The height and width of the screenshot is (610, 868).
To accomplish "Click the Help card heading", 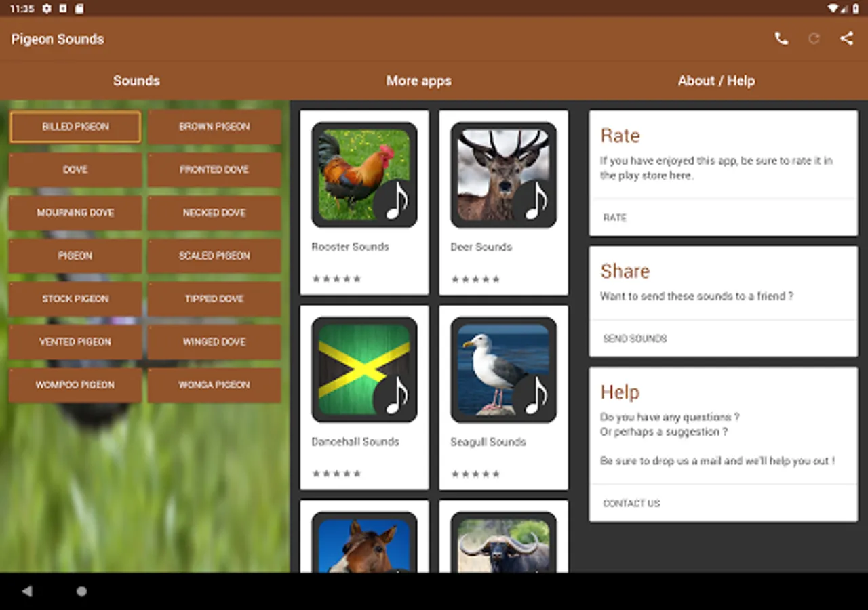I will pos(620,392).
